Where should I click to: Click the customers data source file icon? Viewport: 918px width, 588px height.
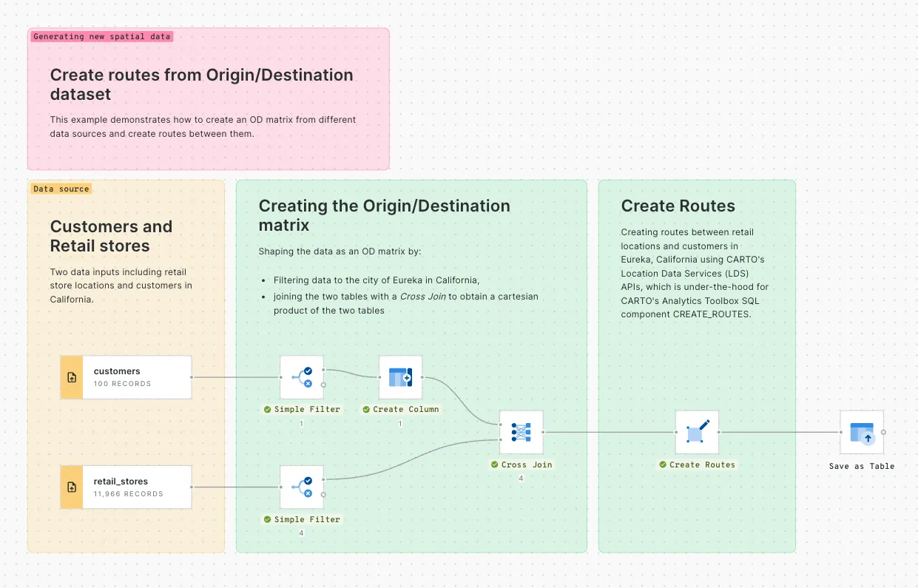(71, 377)
